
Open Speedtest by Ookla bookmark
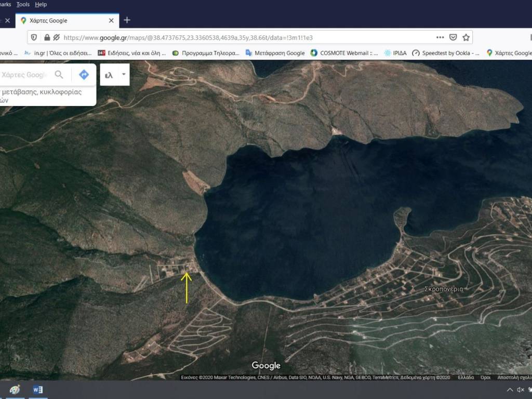coord(445,53)
